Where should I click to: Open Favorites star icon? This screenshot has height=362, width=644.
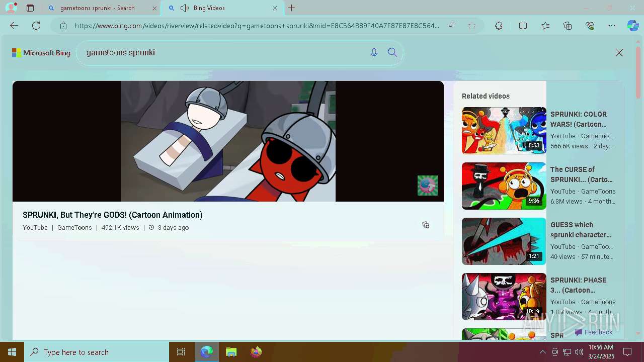[x=545, y=26]
